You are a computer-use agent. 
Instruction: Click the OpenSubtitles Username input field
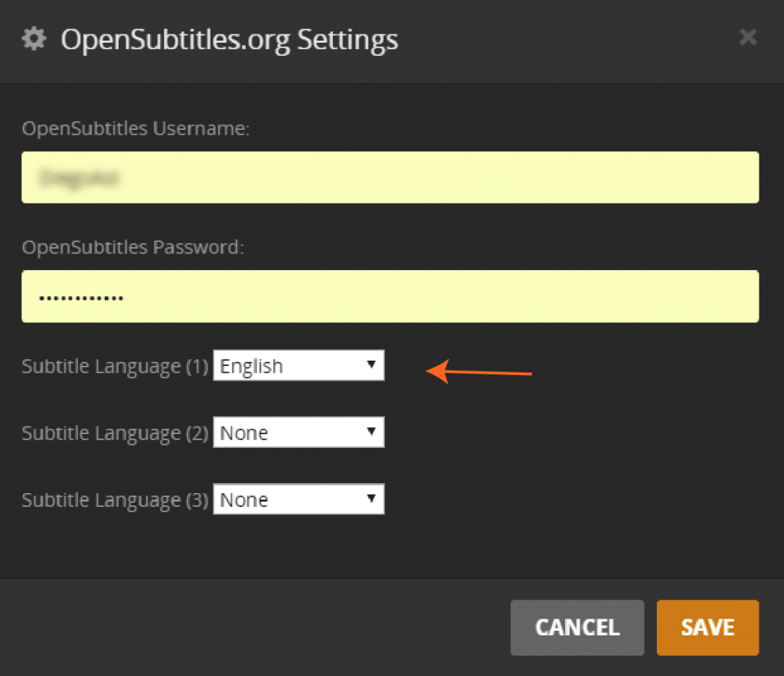390,178
